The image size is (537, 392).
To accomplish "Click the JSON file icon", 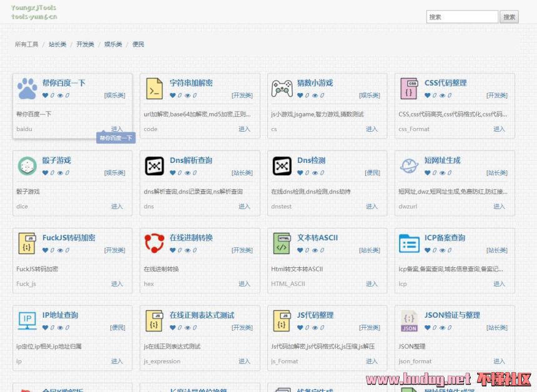I will pos(409,321).
